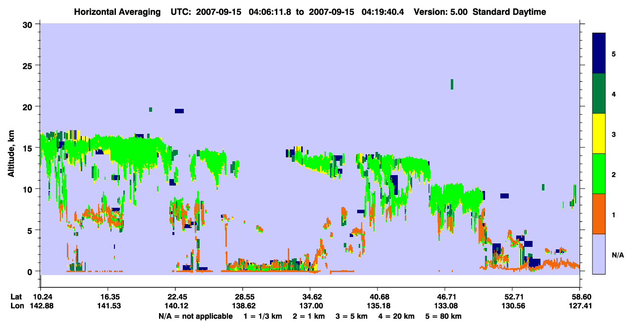Screen dimensions: 644x330
Task: Click the y-axis tick label 10
Action: [29, 189]
